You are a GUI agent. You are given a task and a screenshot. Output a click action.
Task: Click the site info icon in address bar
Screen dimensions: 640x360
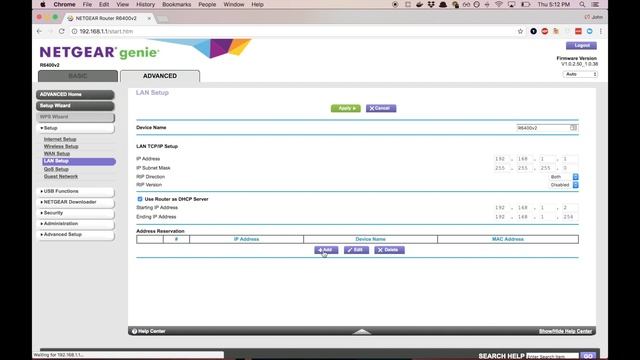click(x=74, y=31)
